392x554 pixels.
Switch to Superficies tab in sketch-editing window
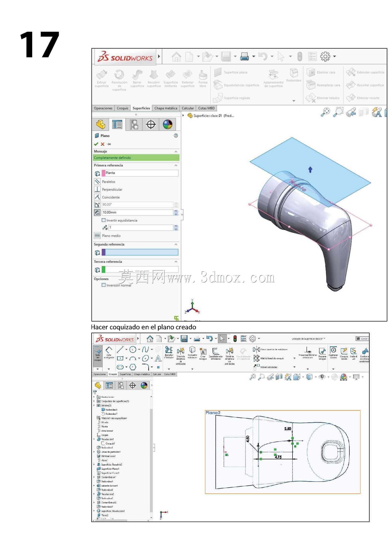coord(125,374)
